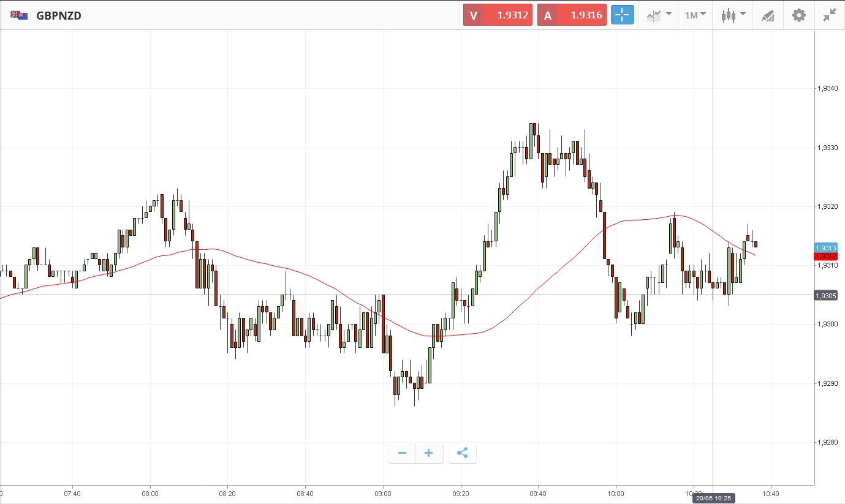845x504 pixels.
Task: Click the 1,9340 price axis label
Action: click(828, 89)
